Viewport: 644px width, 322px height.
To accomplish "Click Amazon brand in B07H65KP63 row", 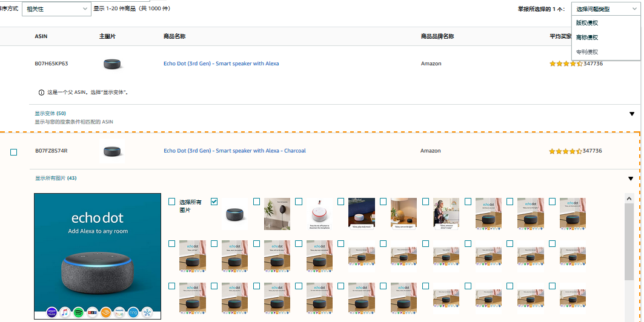I will pos(431,64).
